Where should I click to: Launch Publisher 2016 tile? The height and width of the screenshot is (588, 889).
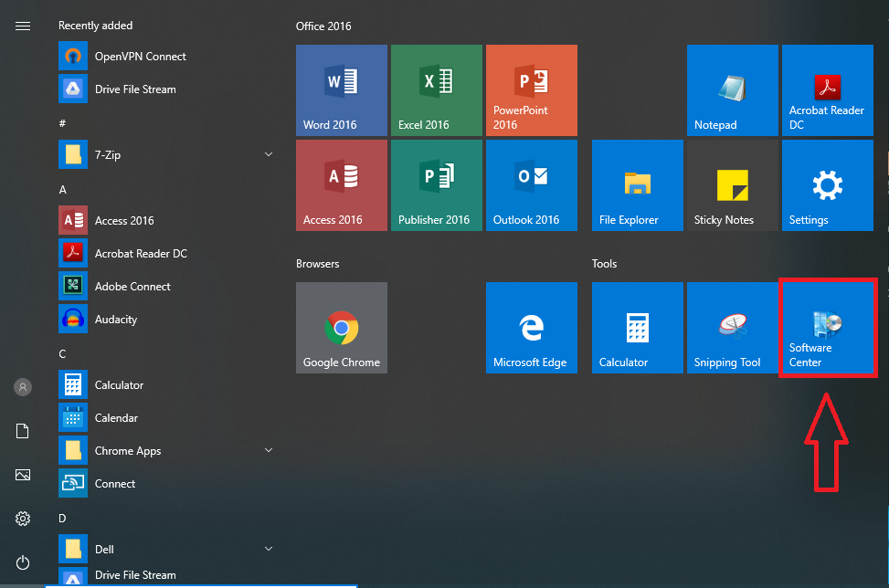click(437, 185)
